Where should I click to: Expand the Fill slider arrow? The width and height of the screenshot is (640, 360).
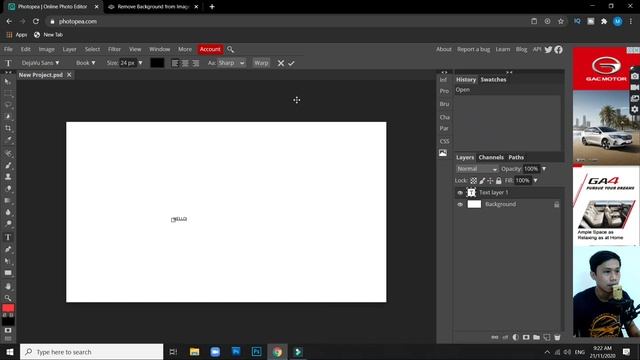point(535,180)
